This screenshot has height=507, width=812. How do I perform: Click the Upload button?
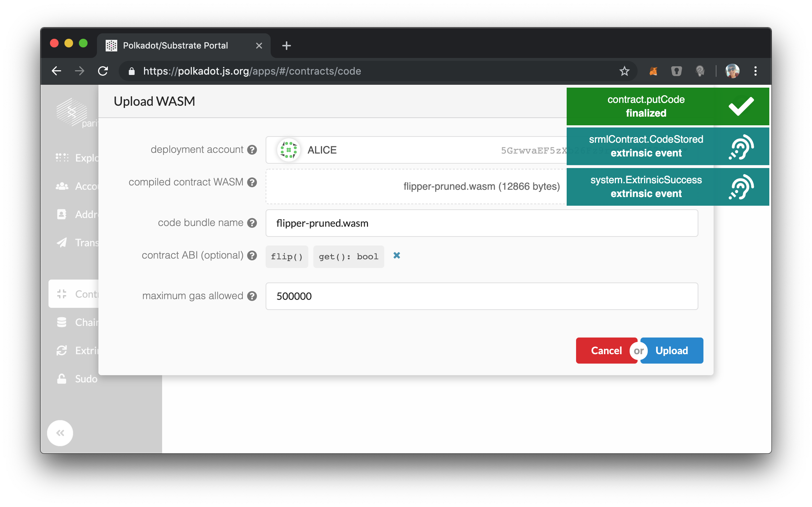[x=671, y=350]
